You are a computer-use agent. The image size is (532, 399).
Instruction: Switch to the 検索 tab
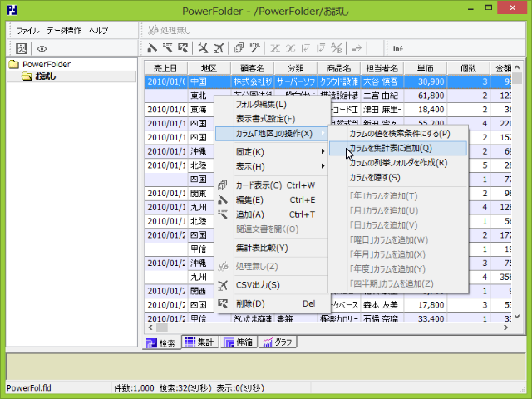[x=161, y=342]
